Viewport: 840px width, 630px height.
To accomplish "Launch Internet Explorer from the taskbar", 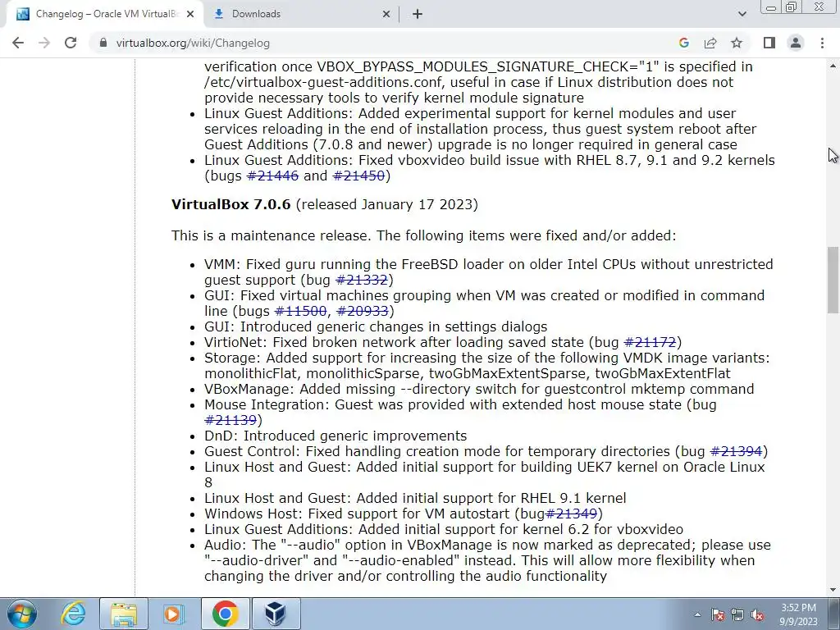I will 73,614.
